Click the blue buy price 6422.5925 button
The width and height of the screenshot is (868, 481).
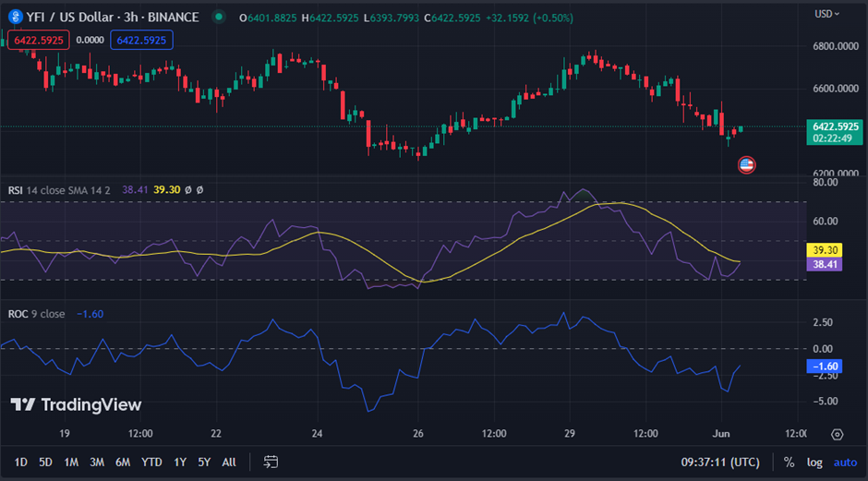click(140, 40)
